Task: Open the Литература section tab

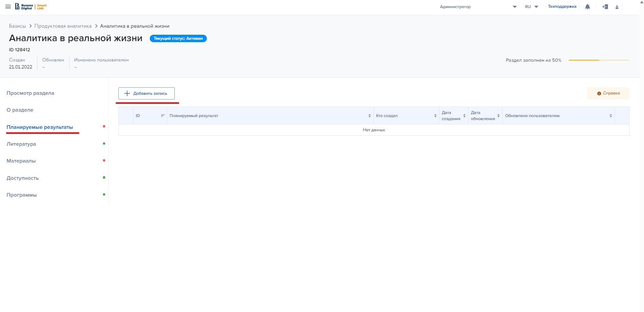Action: coord(21,144)
